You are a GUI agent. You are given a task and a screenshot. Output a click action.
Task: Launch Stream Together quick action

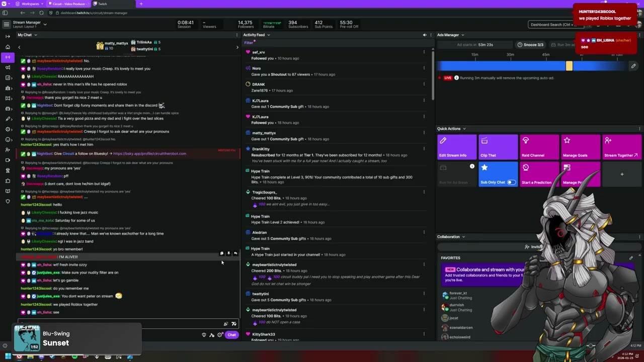pos(622,147)
